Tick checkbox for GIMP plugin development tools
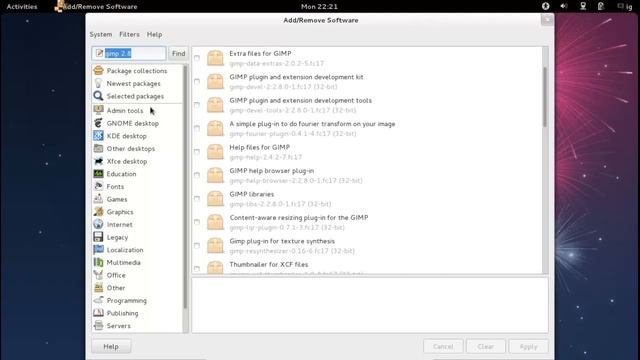640x360 pixels. 197,105
